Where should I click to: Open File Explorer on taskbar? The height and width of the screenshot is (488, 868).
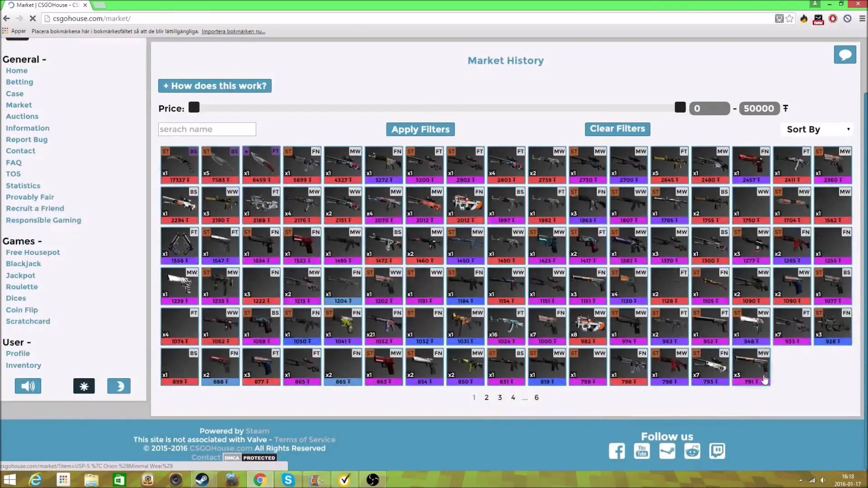[91, 479]
